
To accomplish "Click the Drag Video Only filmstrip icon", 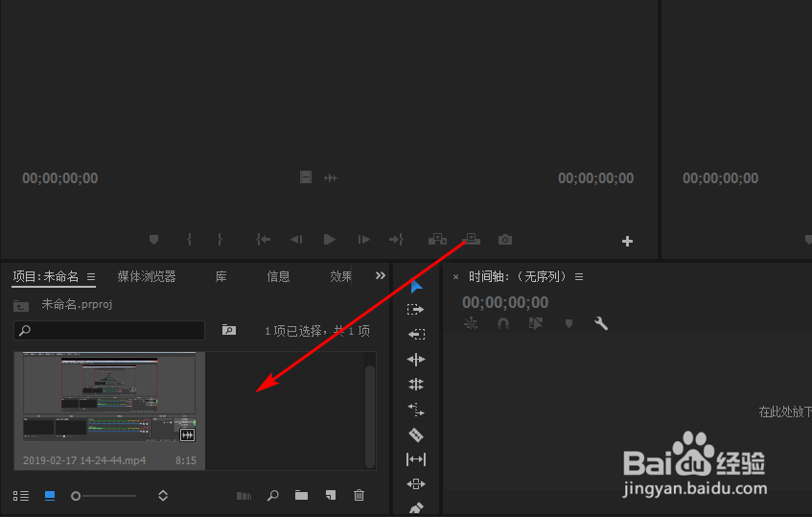I will coord(306,177).
